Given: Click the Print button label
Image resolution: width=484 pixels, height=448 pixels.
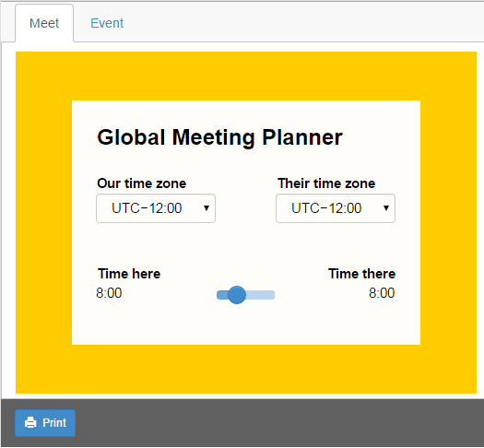Looking at the screenshot, I should (54, 423).
